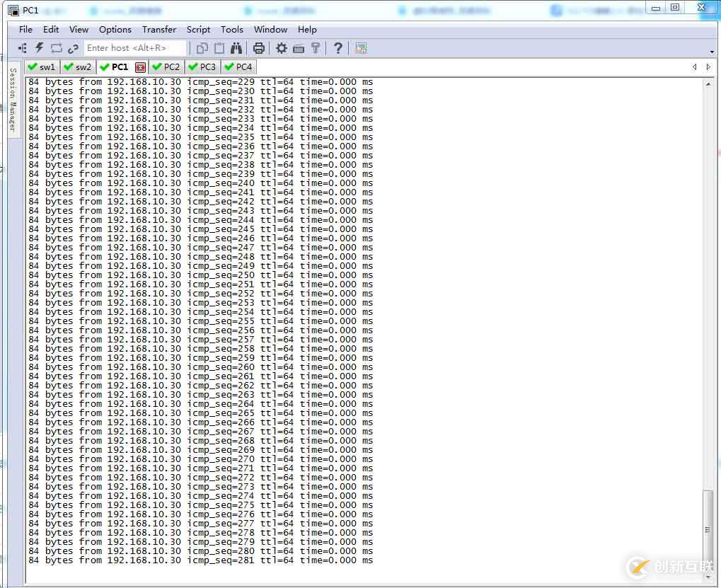Viewport: 721px width, 588px height.
Task: Open the Transfer menu
Action: click(x=159, y=30)
